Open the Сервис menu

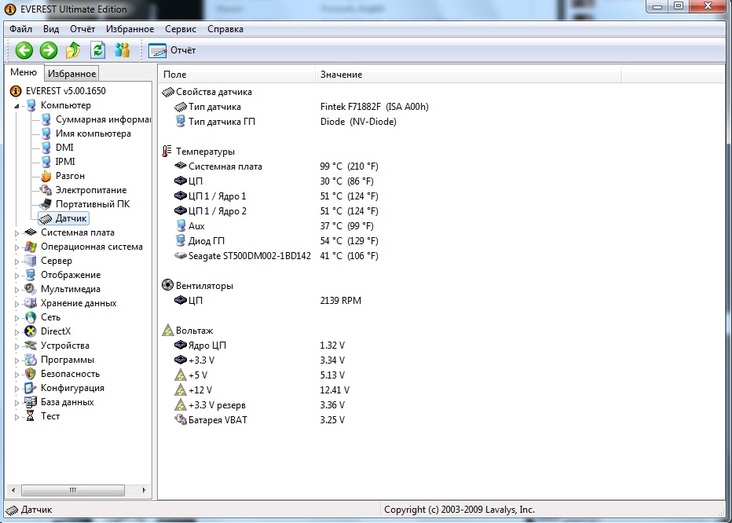(x=180, y=29)
